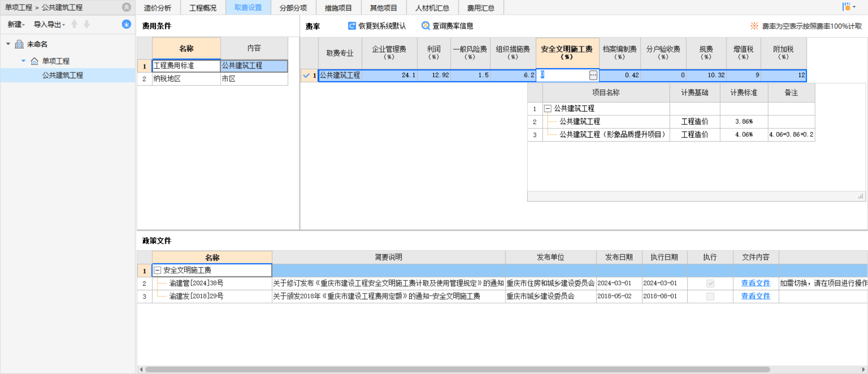Open the 其他项目 tab

pos(384,8)
